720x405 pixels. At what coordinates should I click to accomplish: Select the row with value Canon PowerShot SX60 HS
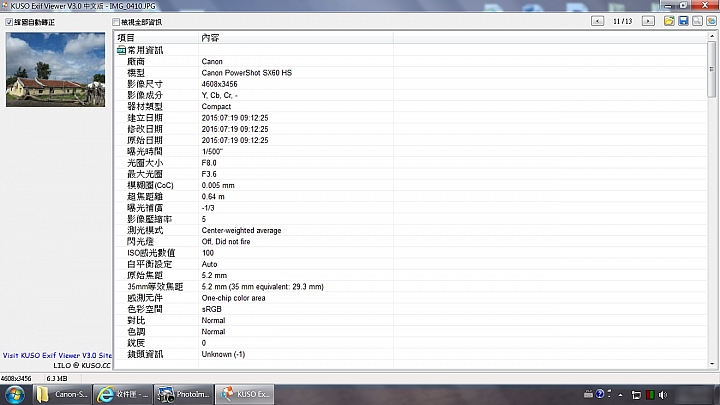411,73
